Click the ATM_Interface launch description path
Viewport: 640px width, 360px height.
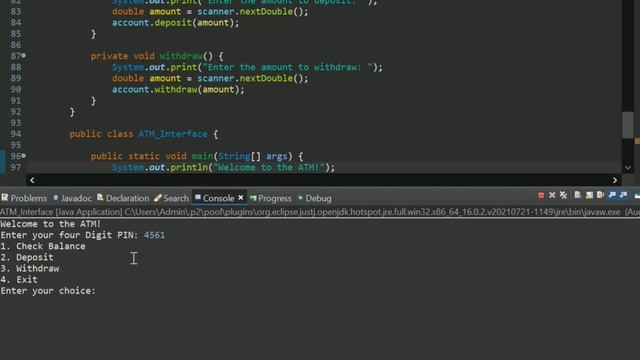pyautogui.click(x=320, y=212)
